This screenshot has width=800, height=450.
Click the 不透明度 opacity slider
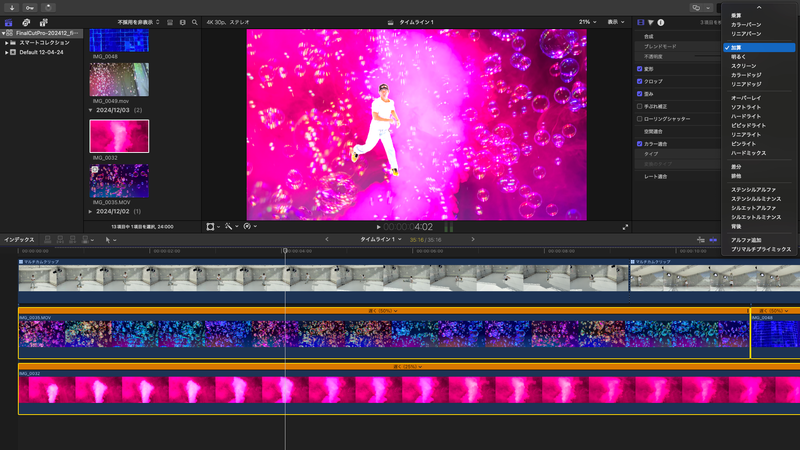(x=708, y=57)
